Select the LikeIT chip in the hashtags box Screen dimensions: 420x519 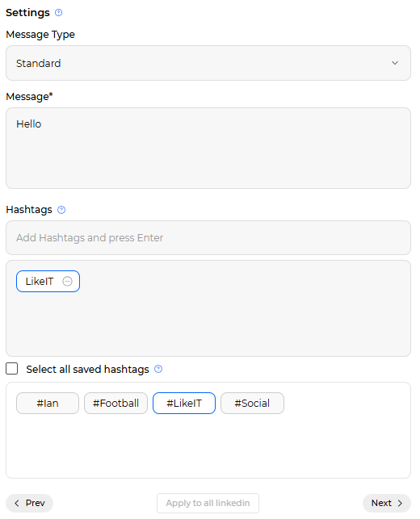point(40,282)
